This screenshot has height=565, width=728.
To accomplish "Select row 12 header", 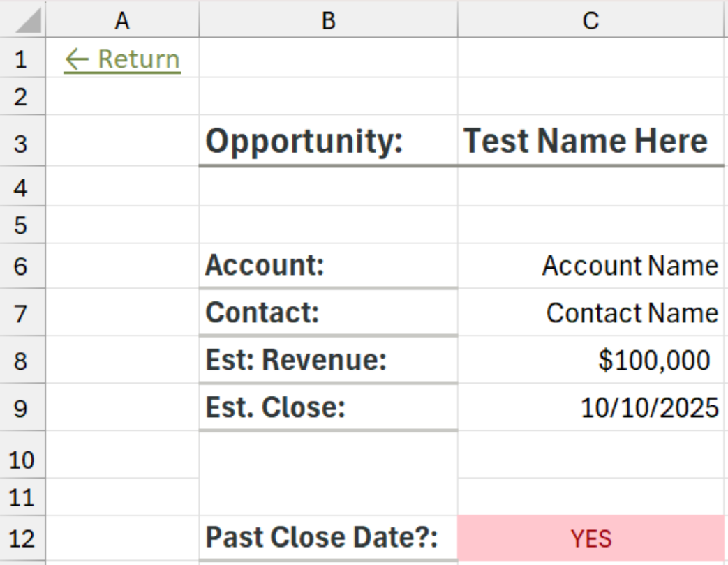I will pos(21,538).
